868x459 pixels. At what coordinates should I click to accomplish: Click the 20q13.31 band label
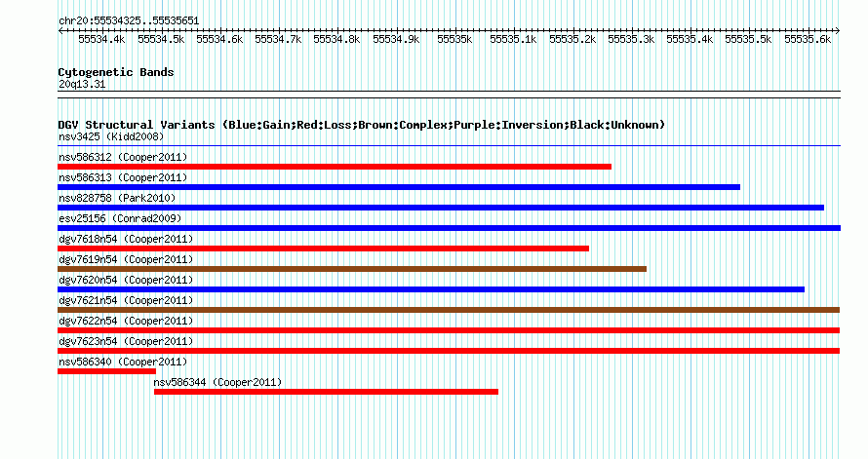82,84
